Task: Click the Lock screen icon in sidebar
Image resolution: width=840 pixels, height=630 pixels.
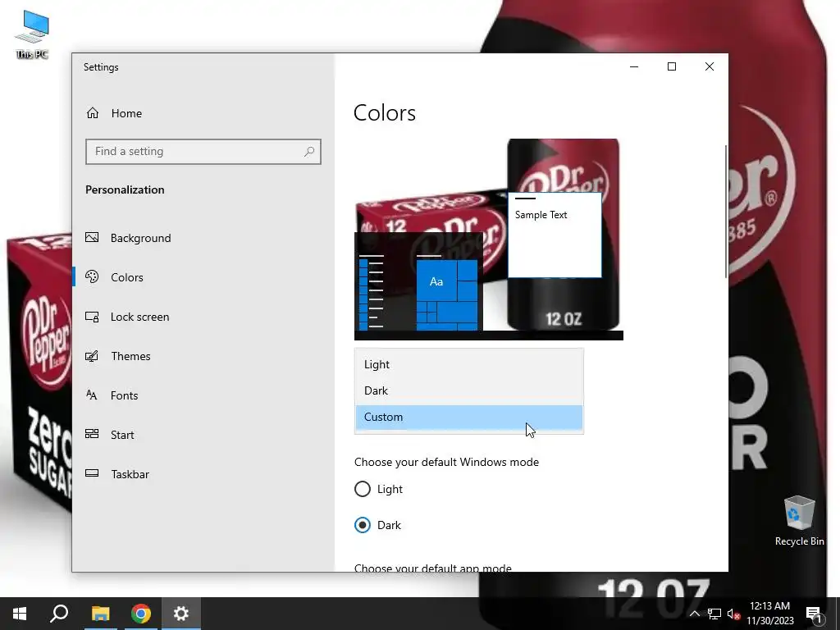Action: pos(92,317)
